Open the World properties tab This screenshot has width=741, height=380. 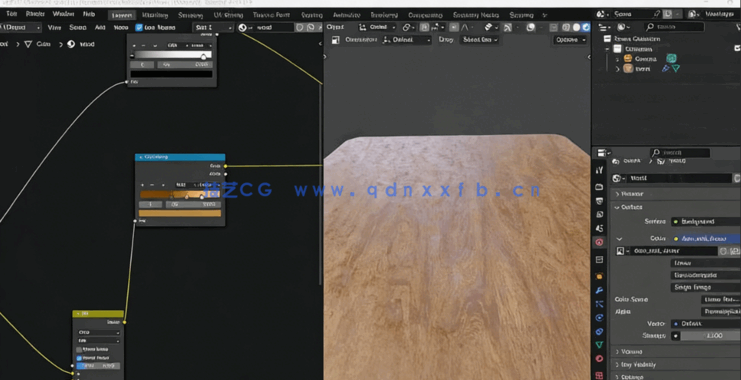tap(599, 242)
